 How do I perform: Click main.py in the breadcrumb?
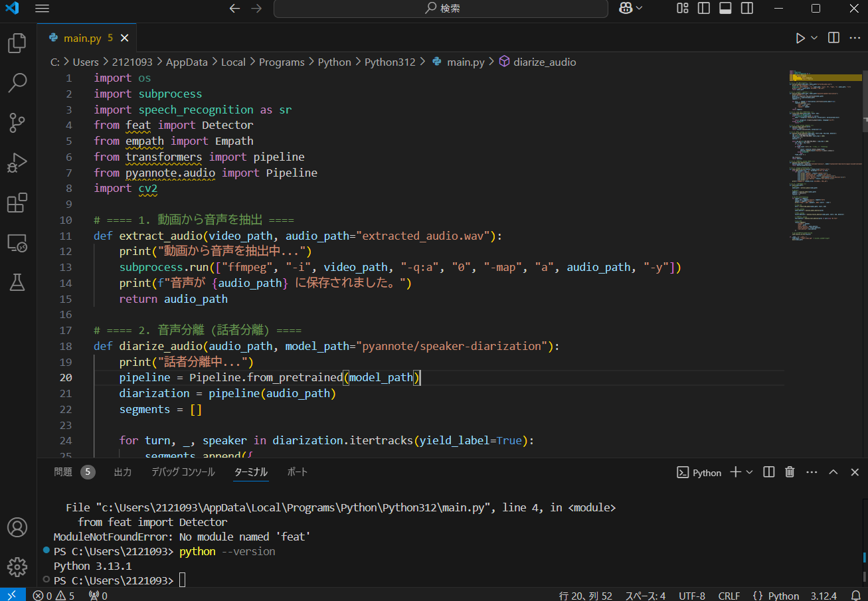[x=466, y=62]
